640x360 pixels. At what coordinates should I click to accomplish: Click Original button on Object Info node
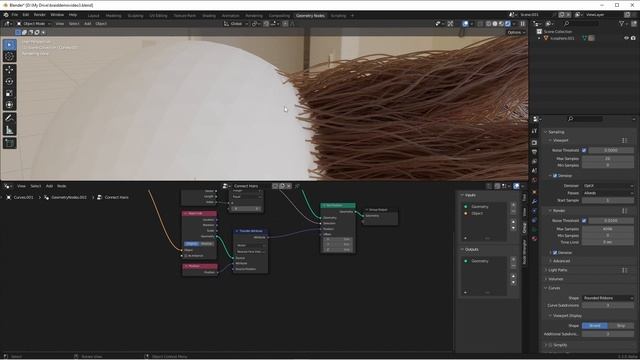click(191, 244)
